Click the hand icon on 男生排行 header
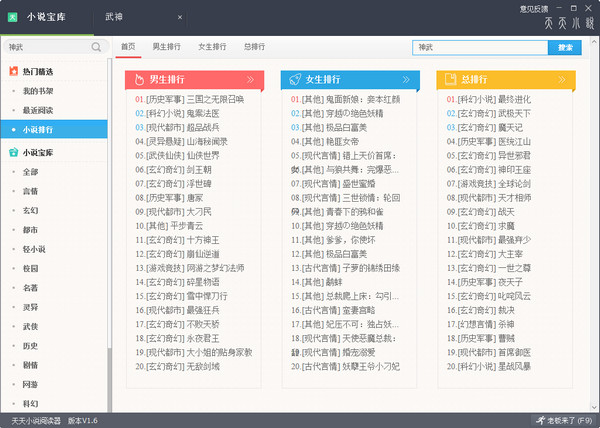The height and width of the screenshot is (428, 600). 139,79
